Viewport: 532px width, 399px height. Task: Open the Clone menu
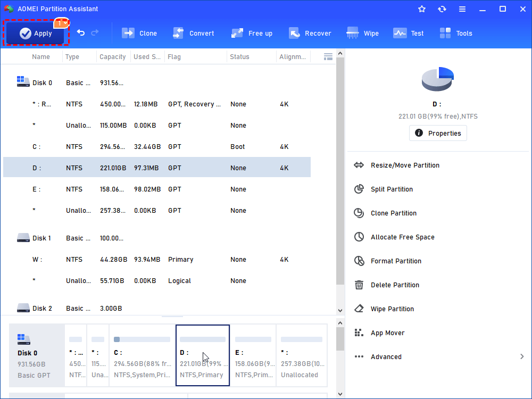[x=139, y=33]
